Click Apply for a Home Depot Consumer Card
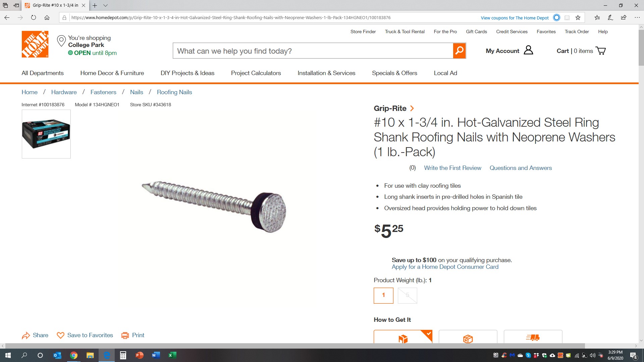644x362 pixels. pyautogui.click(x=445, y=267)
